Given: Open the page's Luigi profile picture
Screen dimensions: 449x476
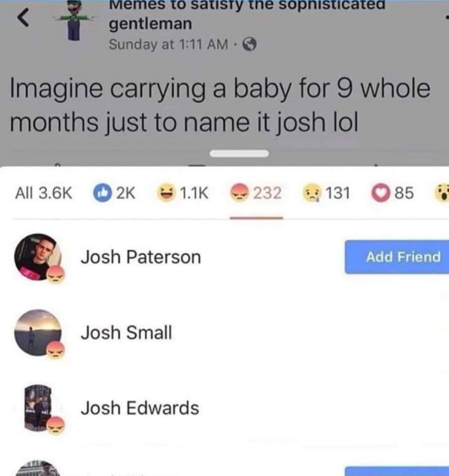Looking at the screenshot, I should click(x=74, y=20).
